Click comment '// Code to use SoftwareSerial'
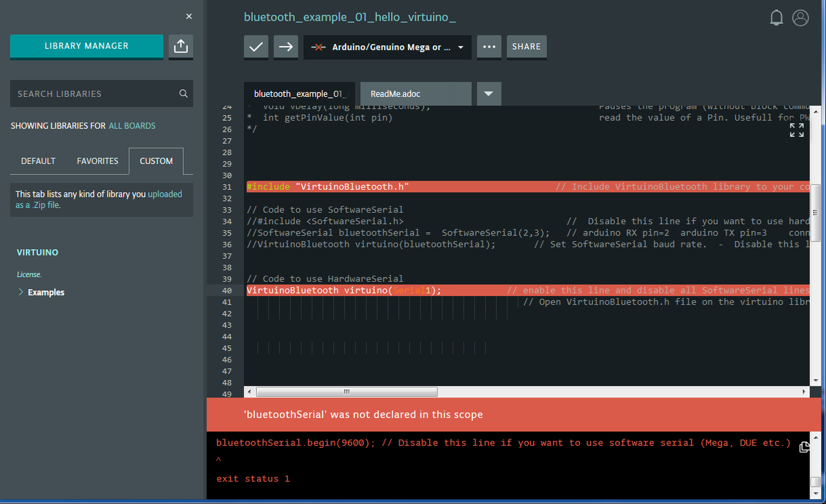 (325, 210)
